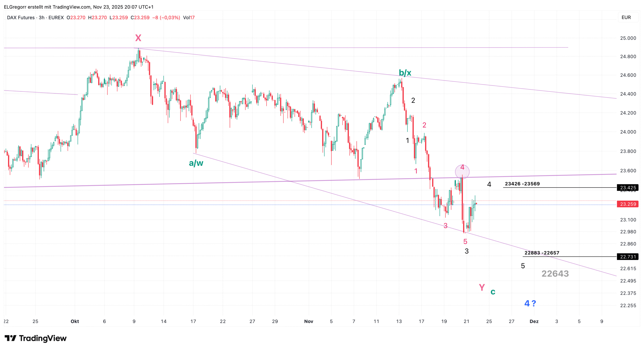Select the pink Y wave label
Screen dimensions: 644x350
tap(482, 287)
